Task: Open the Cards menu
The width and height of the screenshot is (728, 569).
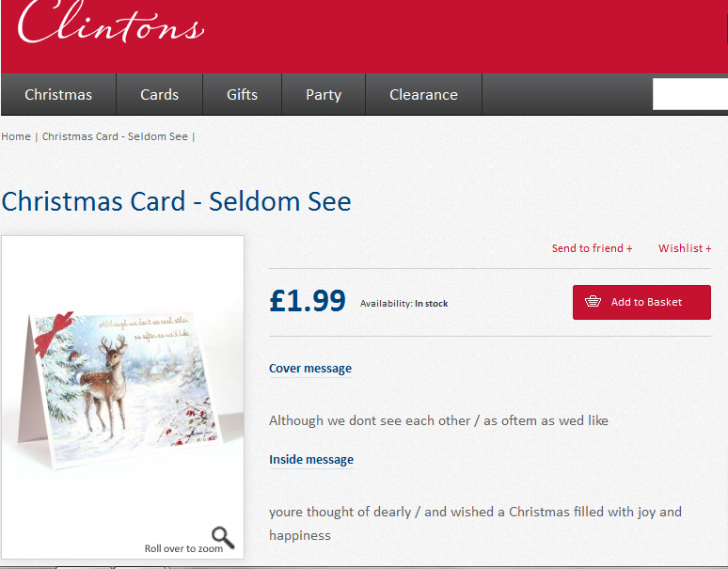Action: coord(159,94)
